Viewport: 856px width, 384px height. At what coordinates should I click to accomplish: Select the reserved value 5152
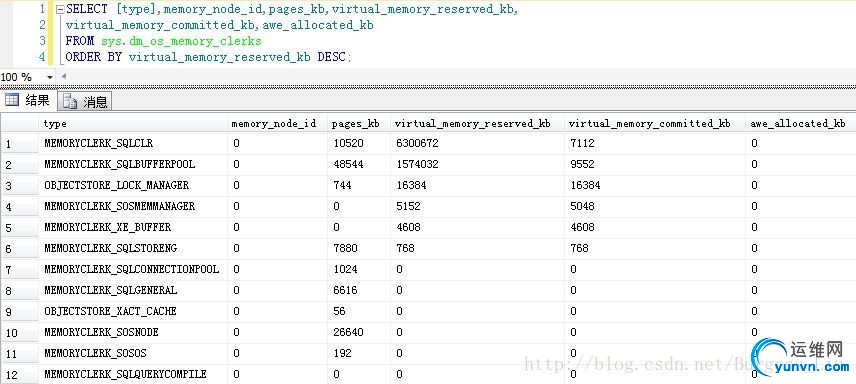(408, 206)
